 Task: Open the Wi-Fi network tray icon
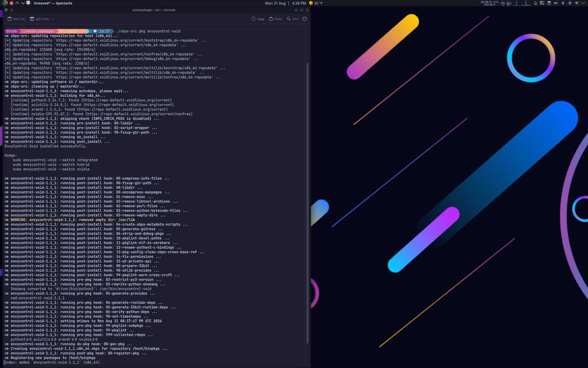click(577, 3)
